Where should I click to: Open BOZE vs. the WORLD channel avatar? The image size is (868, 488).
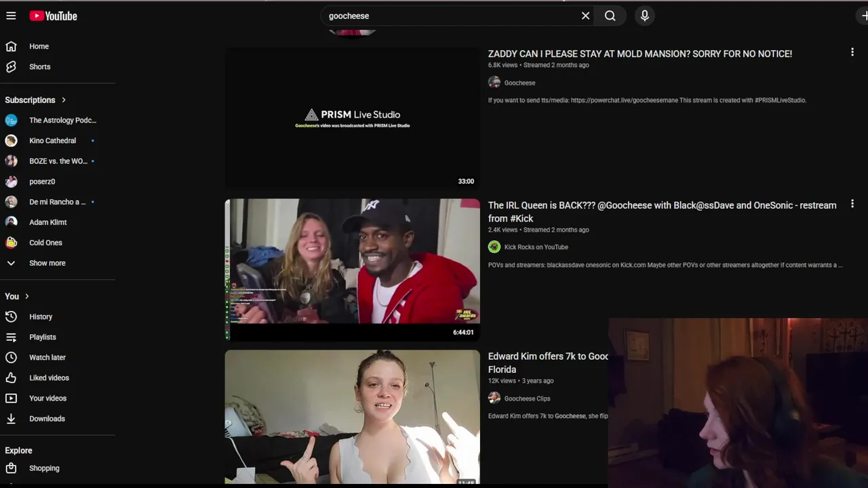(11, 161)
